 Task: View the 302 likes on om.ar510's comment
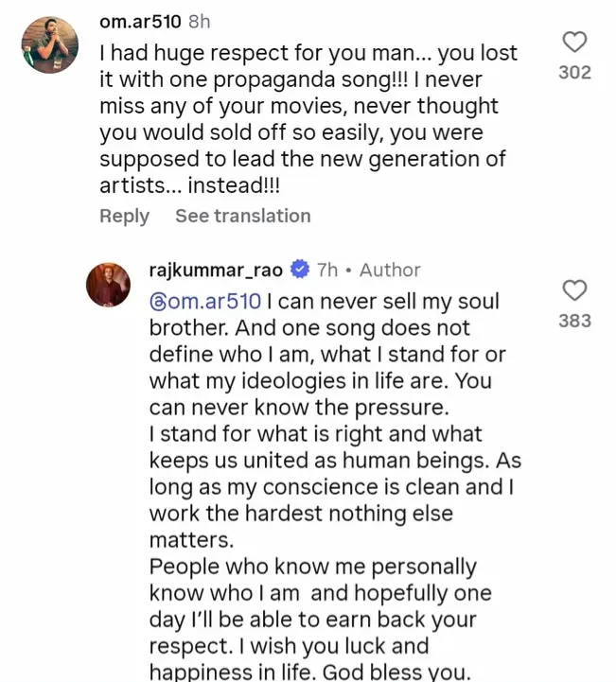coord(574,73)
